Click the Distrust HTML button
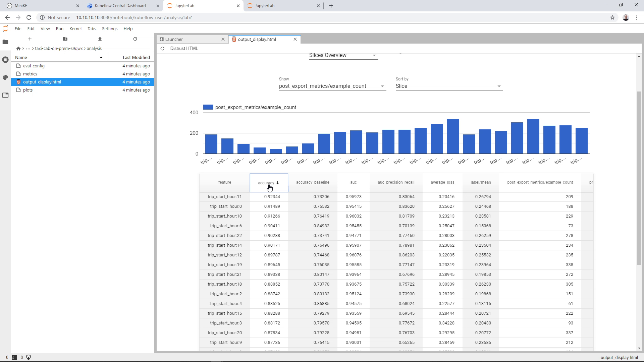Viewport: 644px width, 362px height. (x=184, y=49)
